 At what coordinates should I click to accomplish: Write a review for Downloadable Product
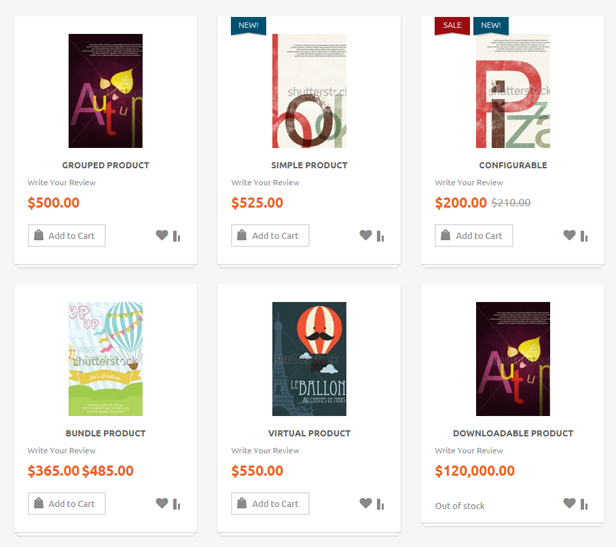pyautogui.click(x=469, y=450)
